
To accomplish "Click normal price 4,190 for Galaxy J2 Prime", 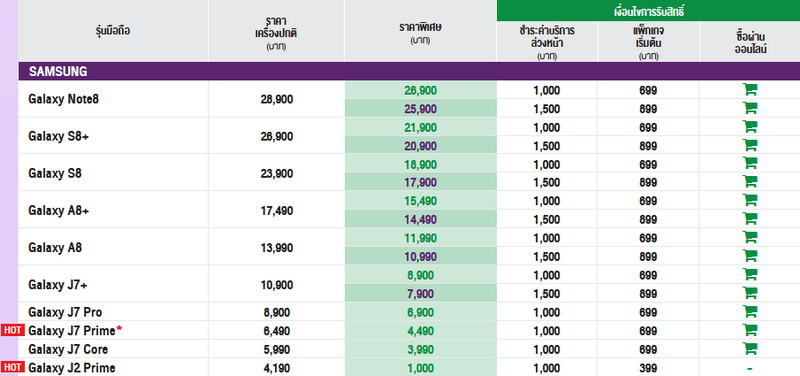I will (x=278, y=368).
